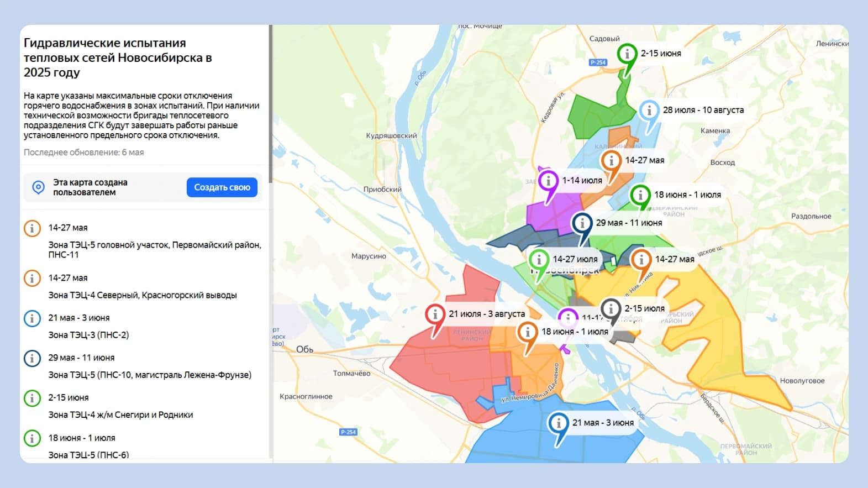Click the Раздольное place label on the map

(x=811, y=217)
